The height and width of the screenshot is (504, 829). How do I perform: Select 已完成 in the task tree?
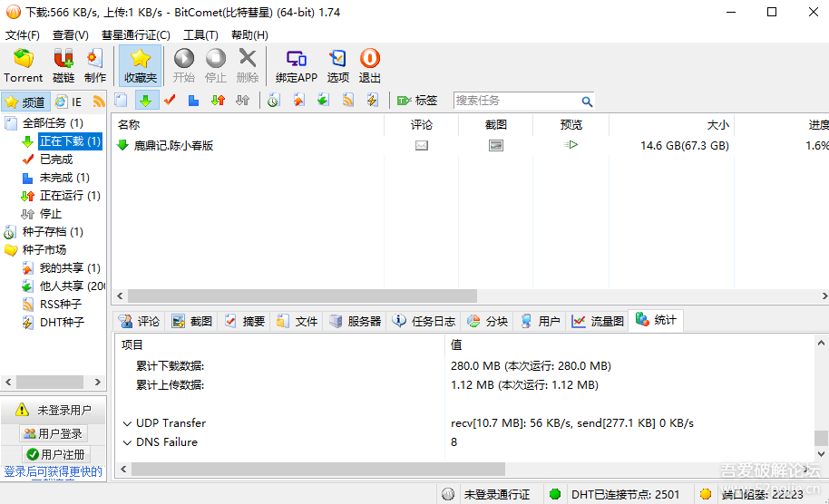(x=55, y=160)
